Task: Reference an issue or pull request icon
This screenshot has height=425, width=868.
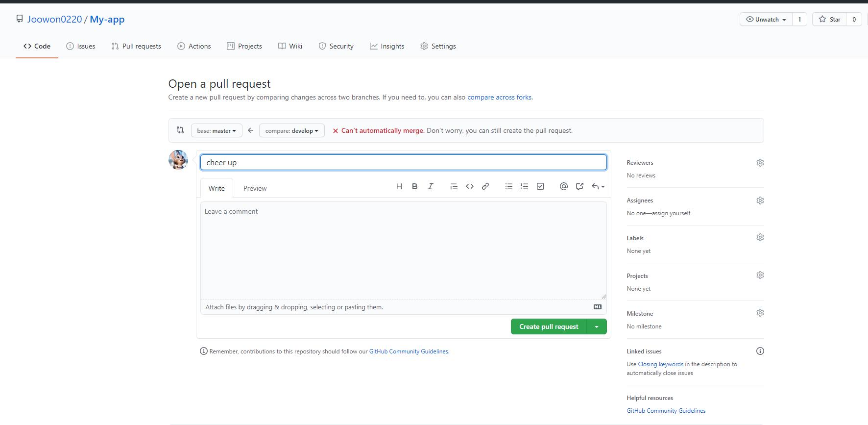Action: pos(579,186)
